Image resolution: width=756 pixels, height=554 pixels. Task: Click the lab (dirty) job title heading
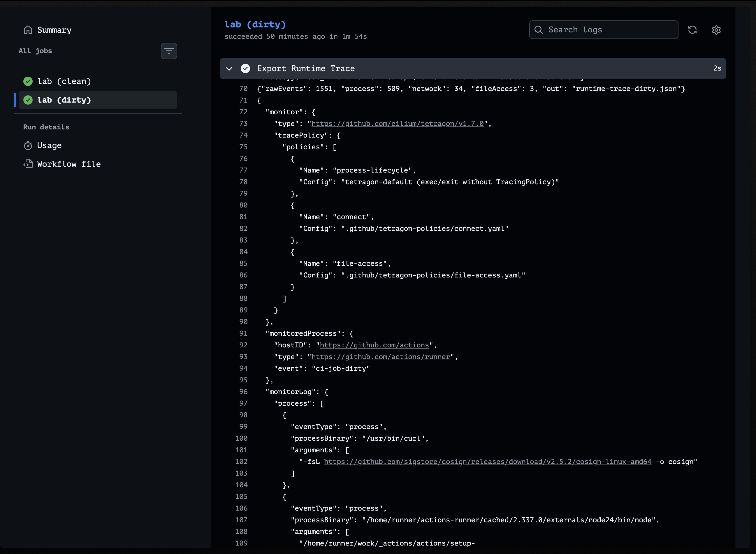tap(255, 24)
